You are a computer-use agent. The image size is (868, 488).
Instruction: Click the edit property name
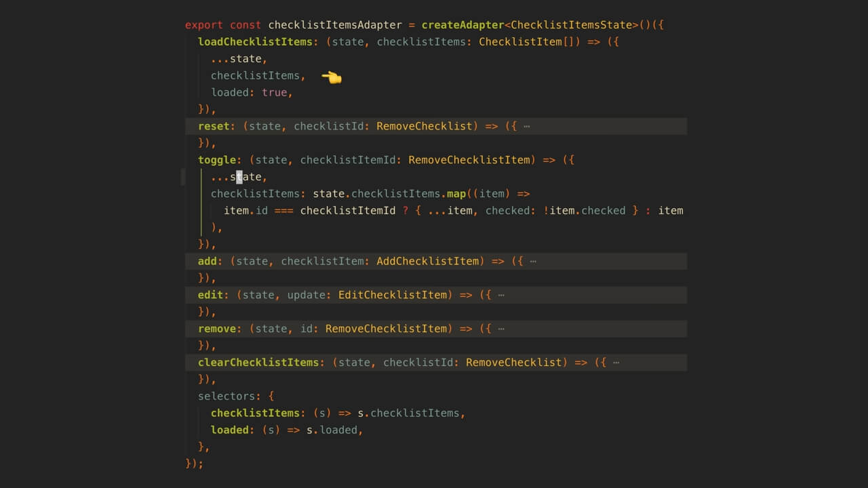pyautogui.click(x=210, y=295)
